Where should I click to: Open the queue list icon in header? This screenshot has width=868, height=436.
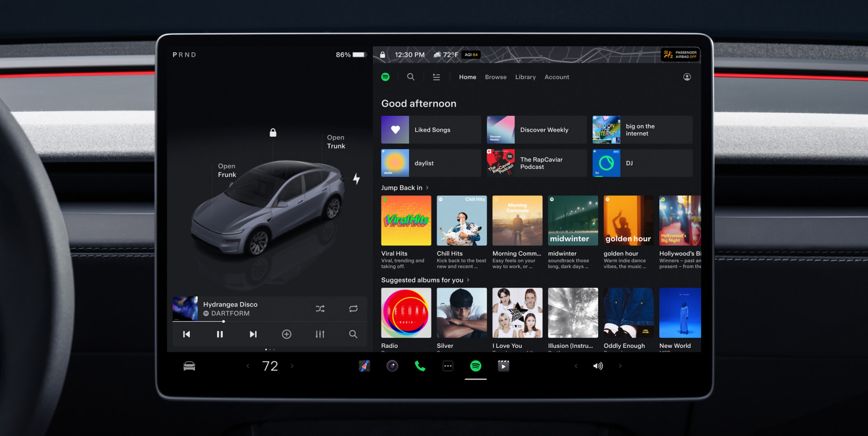coord(436,77)
